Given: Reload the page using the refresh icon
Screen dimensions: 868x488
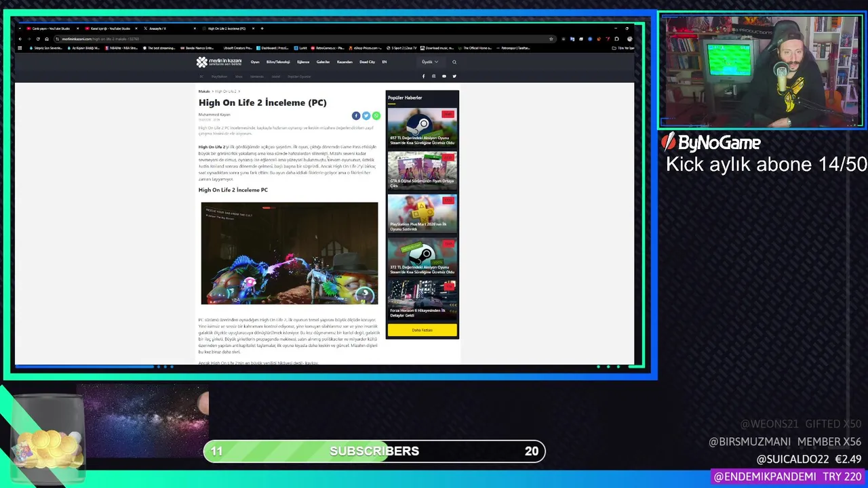Looking at the screenshot, I should (37, 39).
